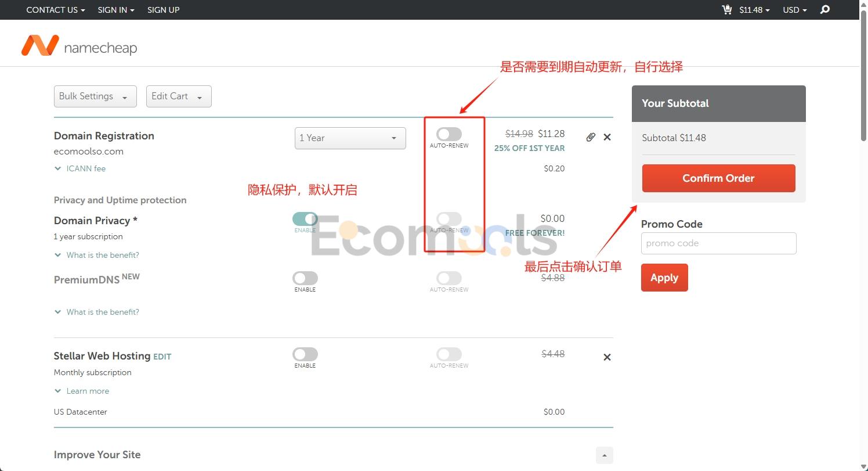Click the Subtotal $11.48 text
Viewport: 868px width, 471px height.
pyautogui.click(x=674, y=138)
